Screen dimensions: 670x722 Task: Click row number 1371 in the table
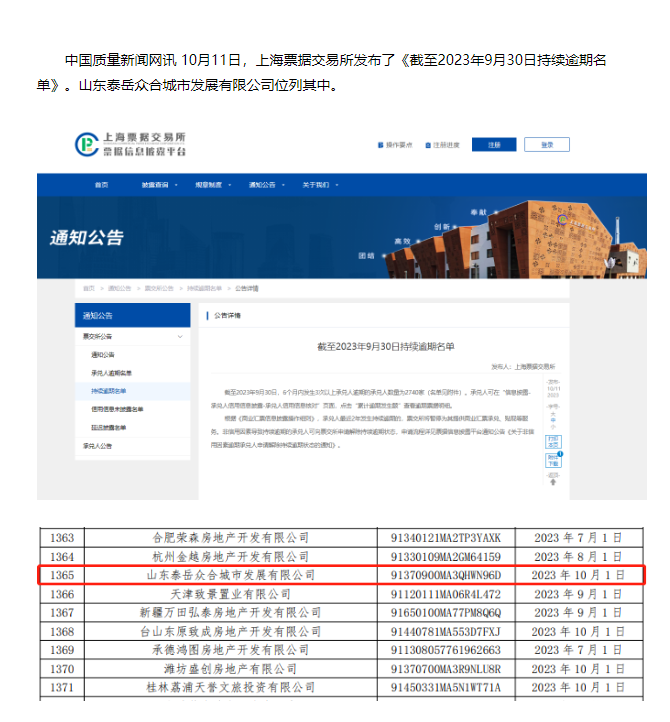click(x=62, y=687)
